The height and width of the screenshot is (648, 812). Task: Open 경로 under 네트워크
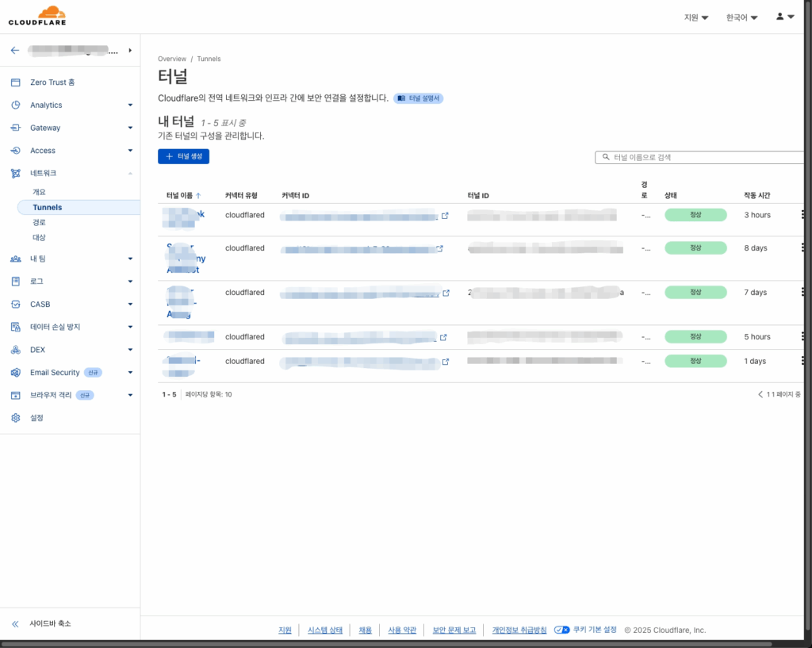tap(40, 222)
